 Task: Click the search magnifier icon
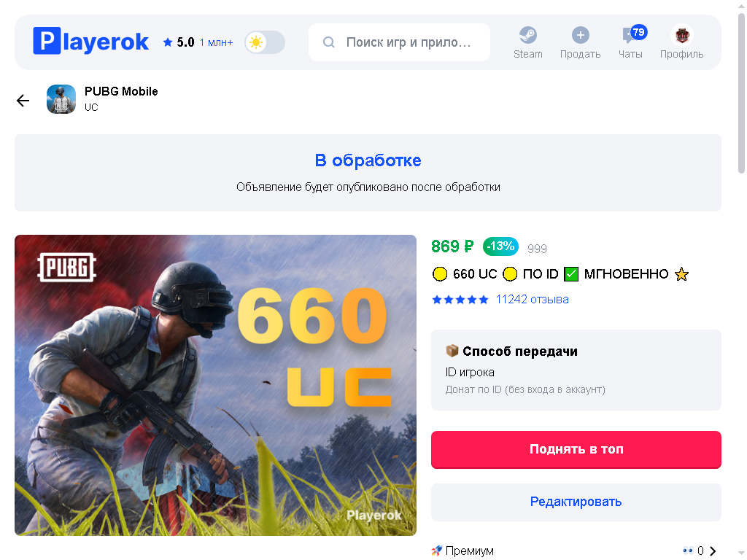(329, 42)
